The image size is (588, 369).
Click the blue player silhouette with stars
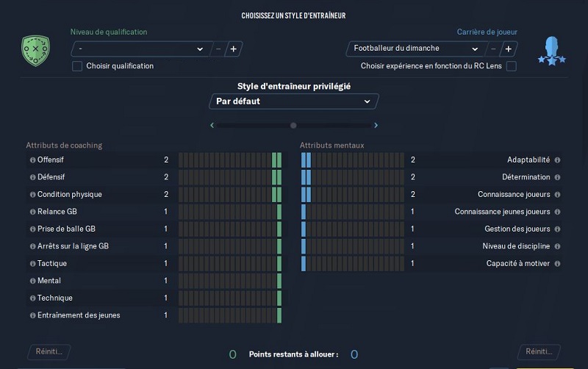[552, 51]
